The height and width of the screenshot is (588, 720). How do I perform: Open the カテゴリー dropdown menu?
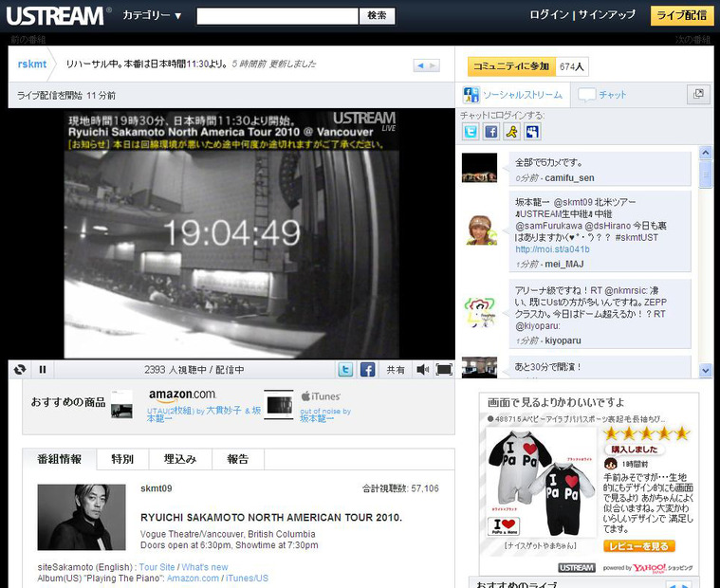(152, 15)
